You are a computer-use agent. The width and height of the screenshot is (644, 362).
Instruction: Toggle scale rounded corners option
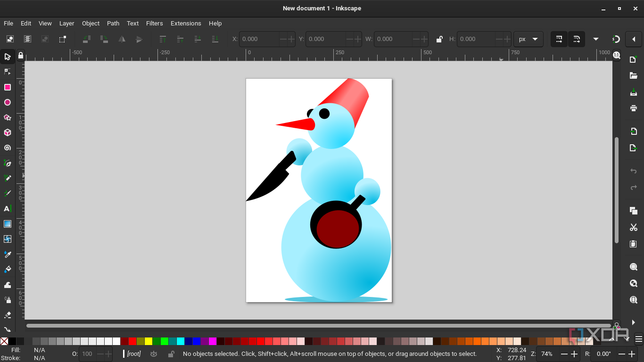(x=577, y=39)
